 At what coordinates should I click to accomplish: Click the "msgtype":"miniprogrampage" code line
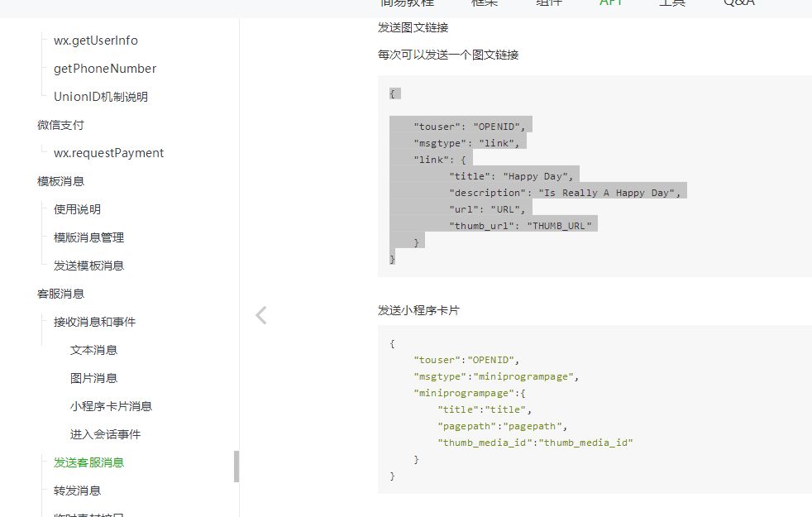pyautogui.click(x=496, y=376)
